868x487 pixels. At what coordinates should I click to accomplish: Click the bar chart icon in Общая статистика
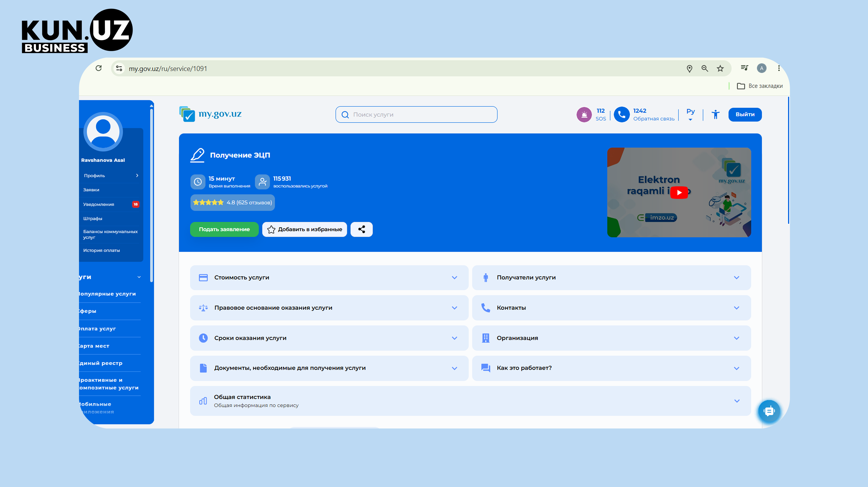click(x=203, y=401)
